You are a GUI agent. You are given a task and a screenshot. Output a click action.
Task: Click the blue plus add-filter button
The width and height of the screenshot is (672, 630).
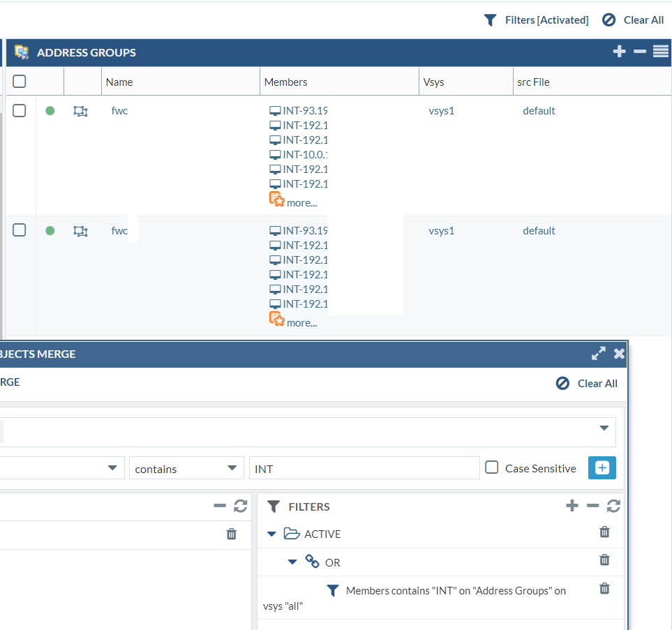coord(602,468)
